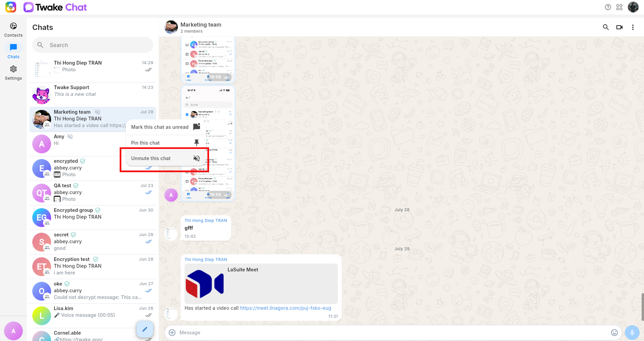The image size is (644, 341).
Task: Open the Twake app launcher logo
Action: click(11, 7)
